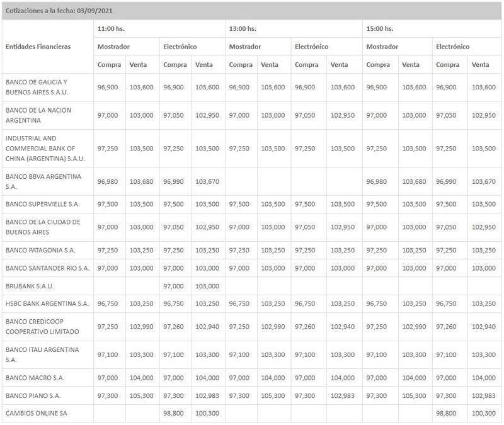This screenshot has width=504, height=425.
Task: Click Banco de la Ciudad de Buenos Aires
Action: pyautogui.click(x=42, y=227)
